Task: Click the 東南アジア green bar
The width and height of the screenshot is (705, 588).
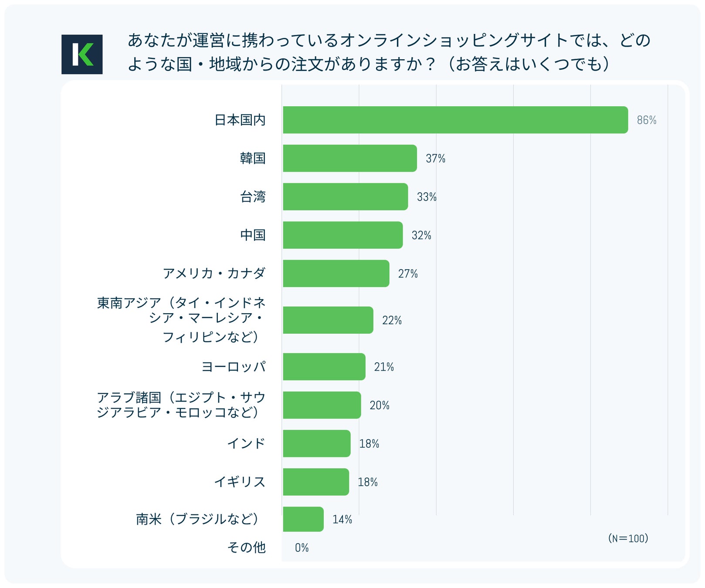Action: click(x=328, y=320)
